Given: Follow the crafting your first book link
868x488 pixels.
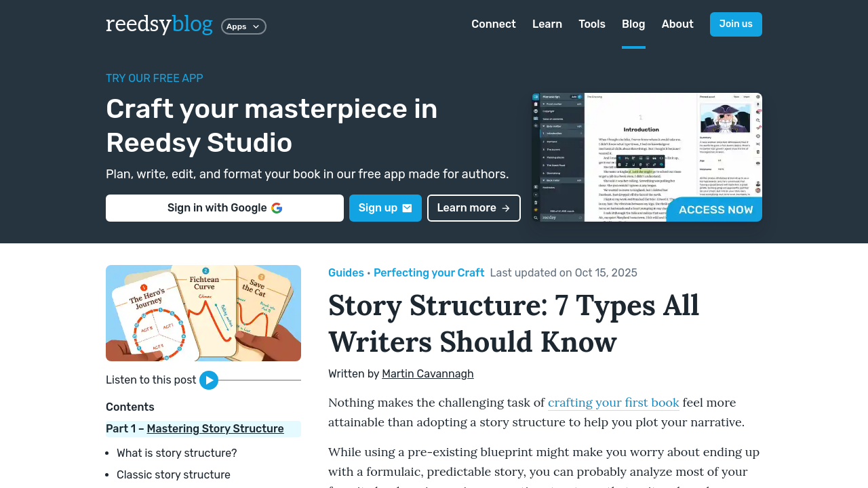Looking at the screenshot, I should pyautogui.click(x=614, y=403).
